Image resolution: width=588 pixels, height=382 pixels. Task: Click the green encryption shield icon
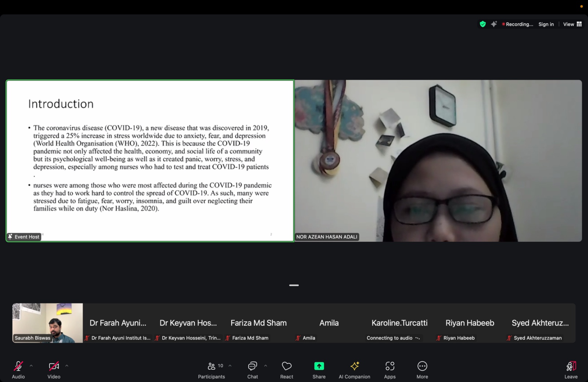(483, 24)
